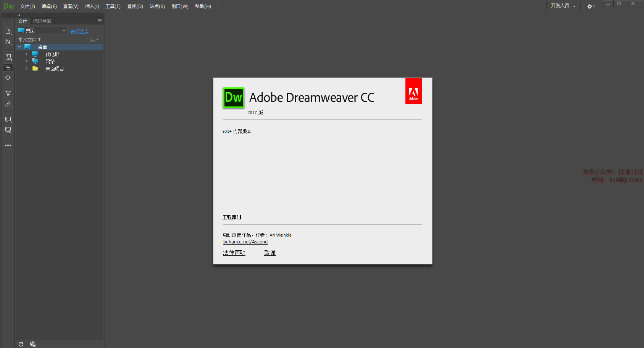
Task: Click the Ari Weinkle author name
Action: [281, 235]
